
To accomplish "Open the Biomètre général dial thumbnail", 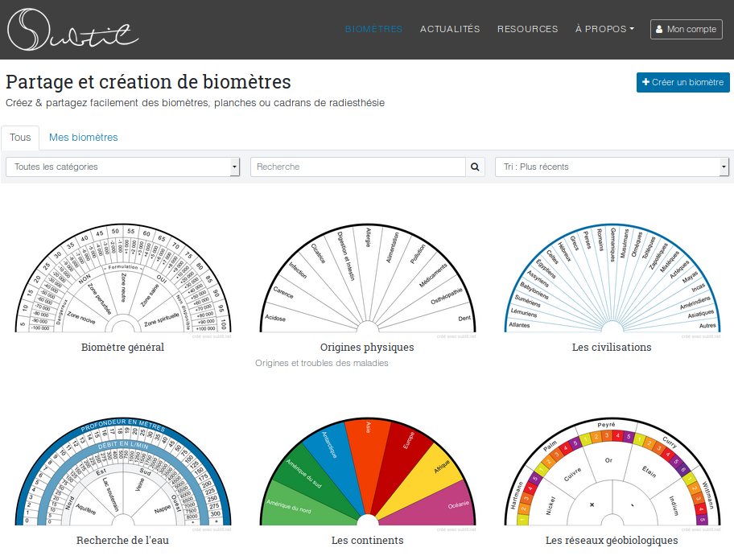I will click(x=122, y=279).
